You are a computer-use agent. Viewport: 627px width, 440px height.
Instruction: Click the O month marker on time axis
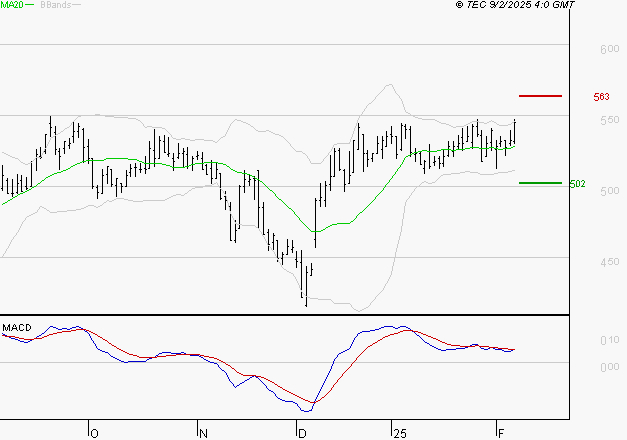(94, 434)
